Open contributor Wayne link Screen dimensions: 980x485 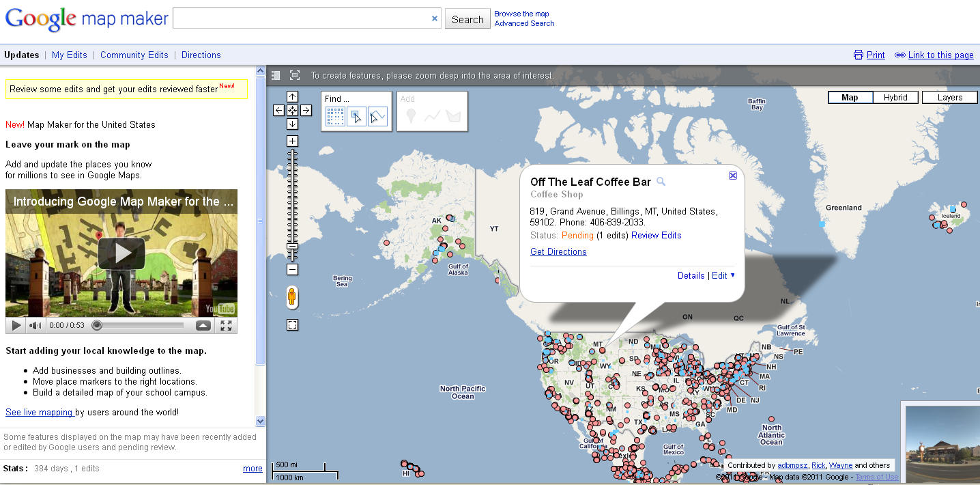pos(841,465)
